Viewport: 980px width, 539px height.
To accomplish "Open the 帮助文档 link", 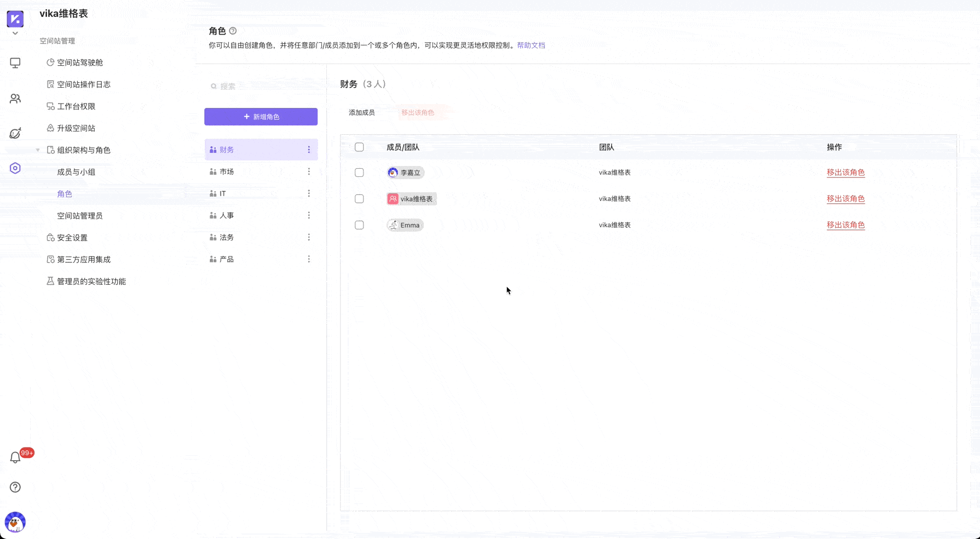I will click(531, 45).
